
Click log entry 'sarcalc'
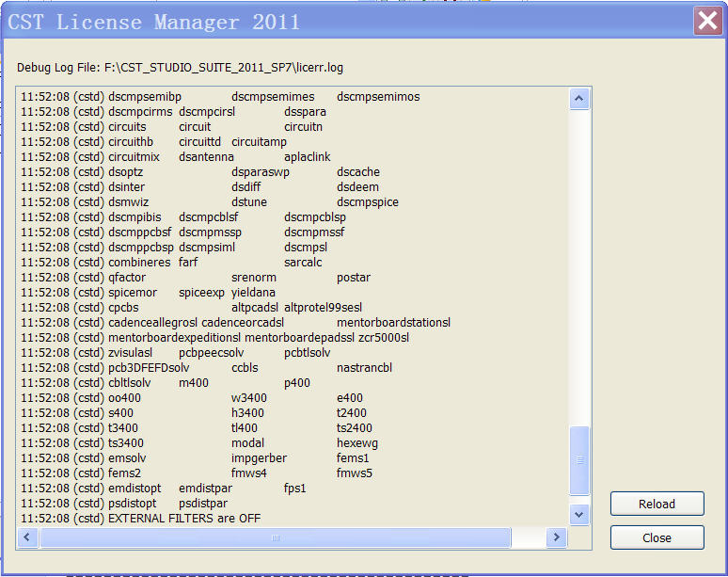[303, 263]
